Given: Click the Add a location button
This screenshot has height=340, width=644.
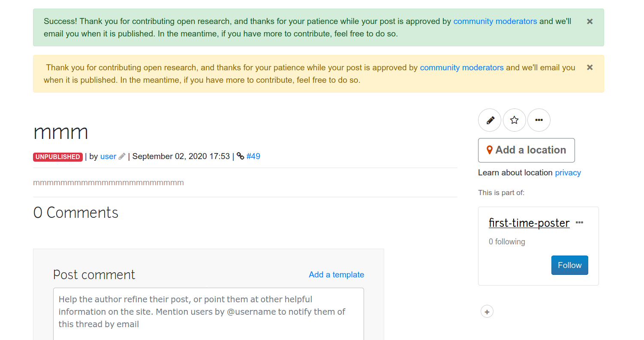Looking at the screenshot, I should pyautogui.click(x=526, y=150).
